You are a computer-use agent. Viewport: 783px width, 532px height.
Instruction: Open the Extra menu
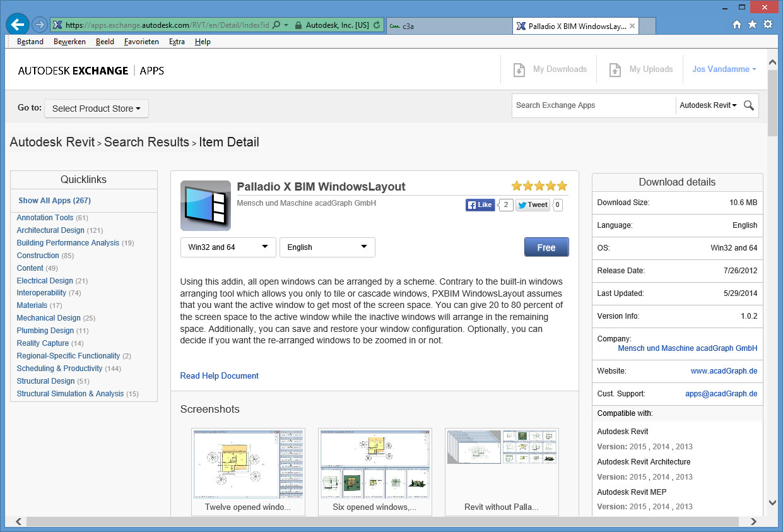coord(177,42)
